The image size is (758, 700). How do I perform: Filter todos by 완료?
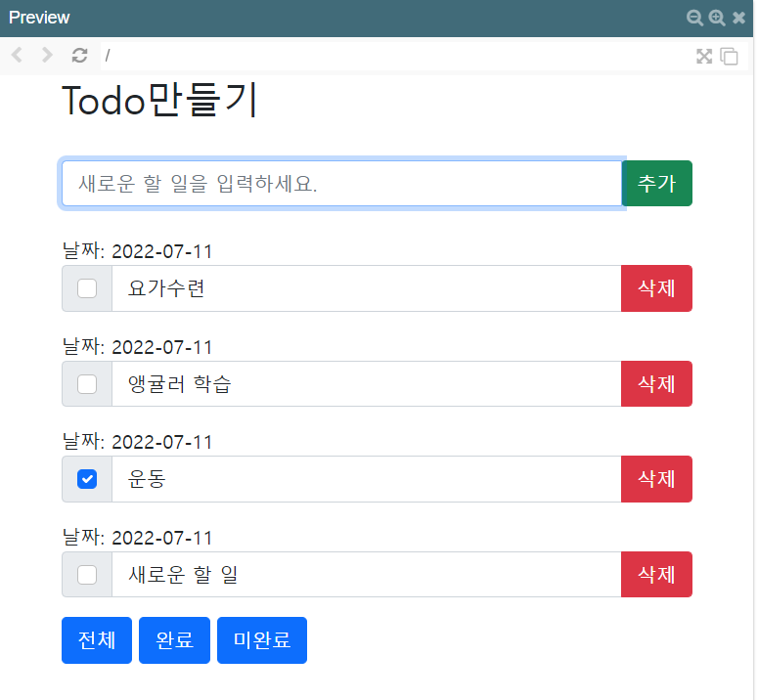[174, 640]
